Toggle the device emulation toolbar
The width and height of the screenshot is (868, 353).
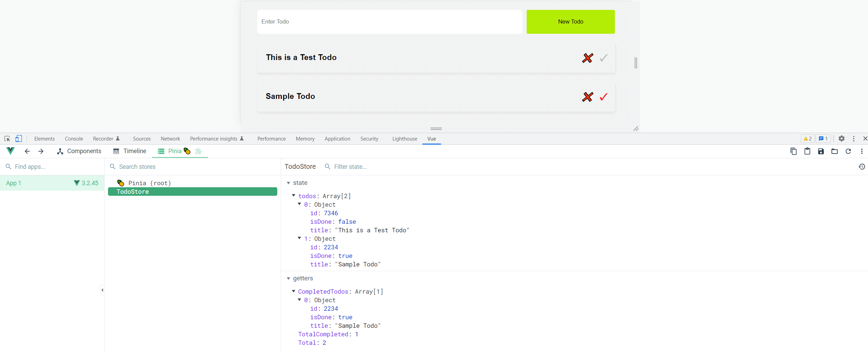[x=18, y=138]
